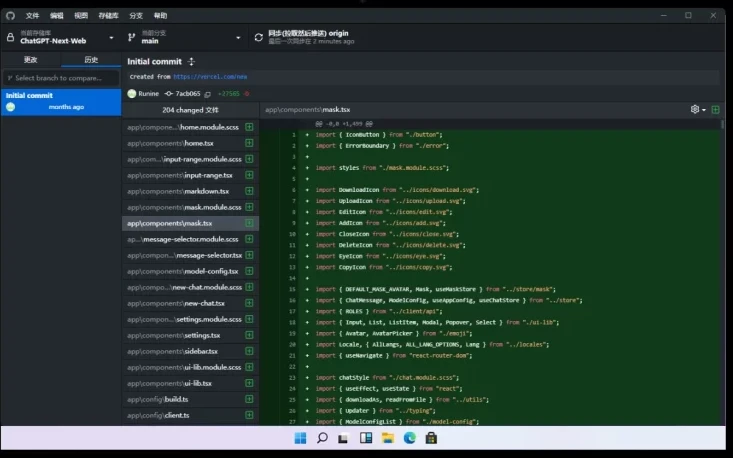733x458 pixels.
Task: Select file input-range.module.scss
Action: tap(190, 159)
